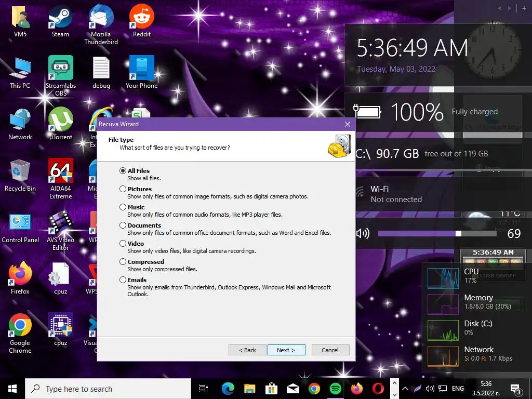The height and width of the screenshot is (399, 532).
Task: Select the Emails radio button
Action: 123,280
